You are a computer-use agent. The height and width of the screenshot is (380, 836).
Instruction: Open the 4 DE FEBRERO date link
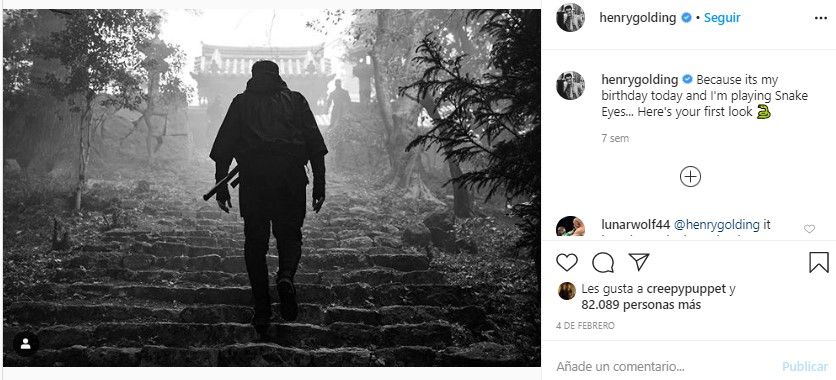click(x=585, y=325)
